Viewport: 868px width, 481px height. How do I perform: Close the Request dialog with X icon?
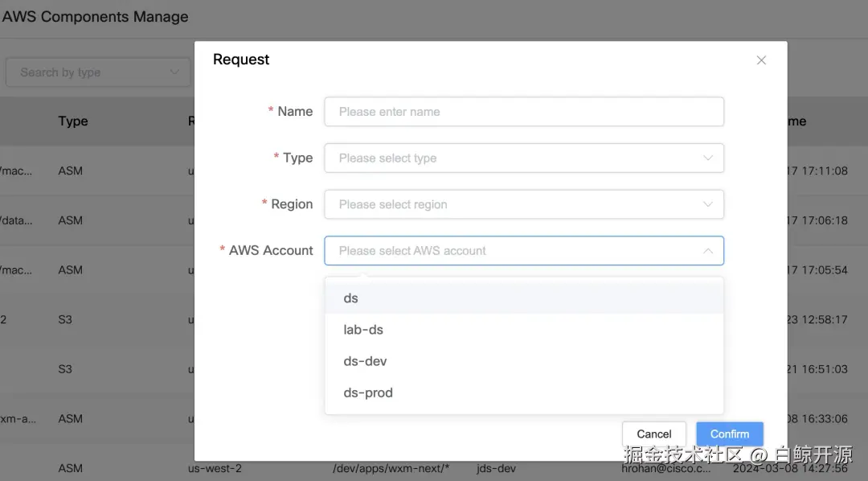[761, 60]
